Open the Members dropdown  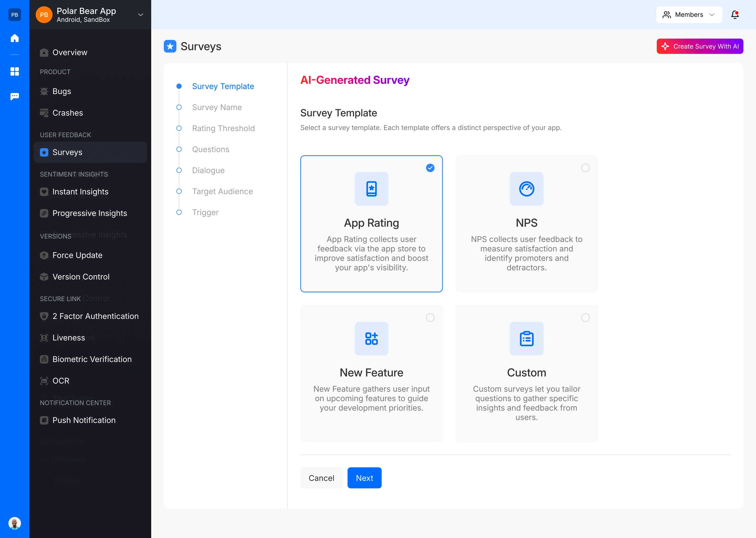pyautogui.click(x=689, y=14)
